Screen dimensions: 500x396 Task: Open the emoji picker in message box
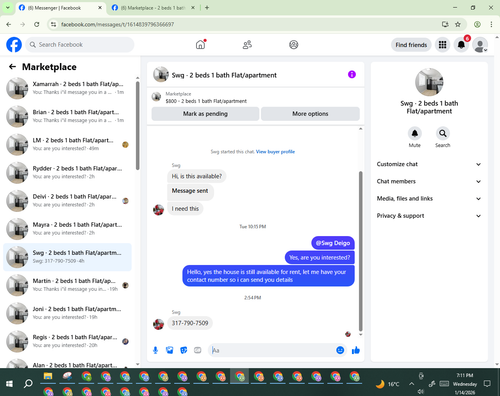(340, 350)
